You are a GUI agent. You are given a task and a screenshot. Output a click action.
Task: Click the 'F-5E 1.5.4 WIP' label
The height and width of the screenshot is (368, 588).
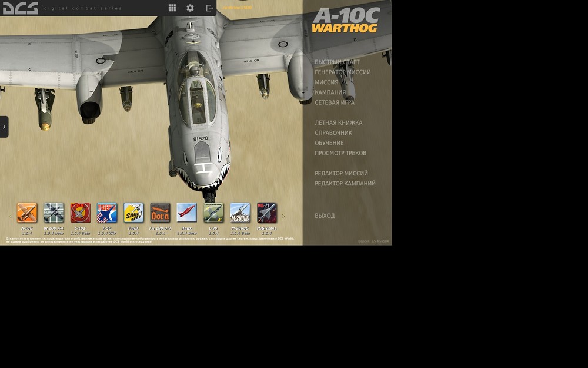[107, 231]
